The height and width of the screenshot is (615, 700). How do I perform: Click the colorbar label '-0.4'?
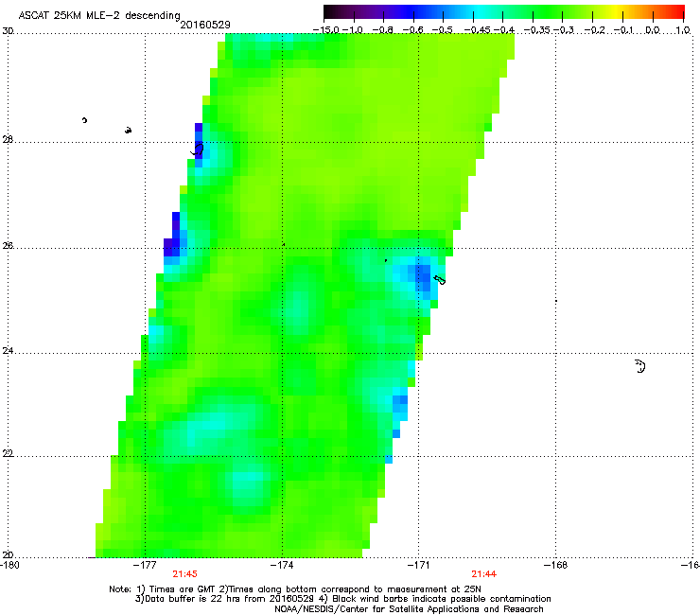(x=504, y=30)
